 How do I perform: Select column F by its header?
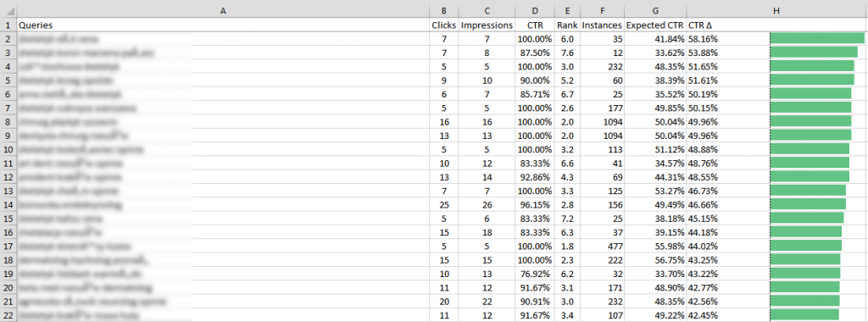coord(602,10)
